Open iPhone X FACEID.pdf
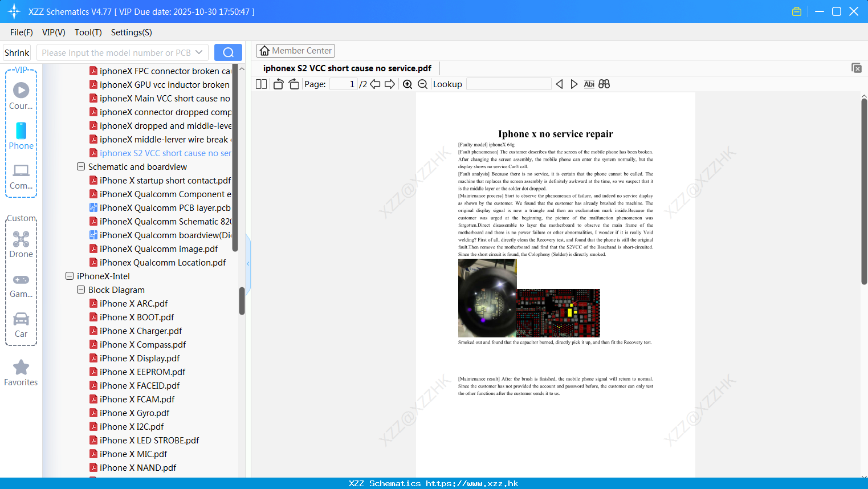 (135, 386)
